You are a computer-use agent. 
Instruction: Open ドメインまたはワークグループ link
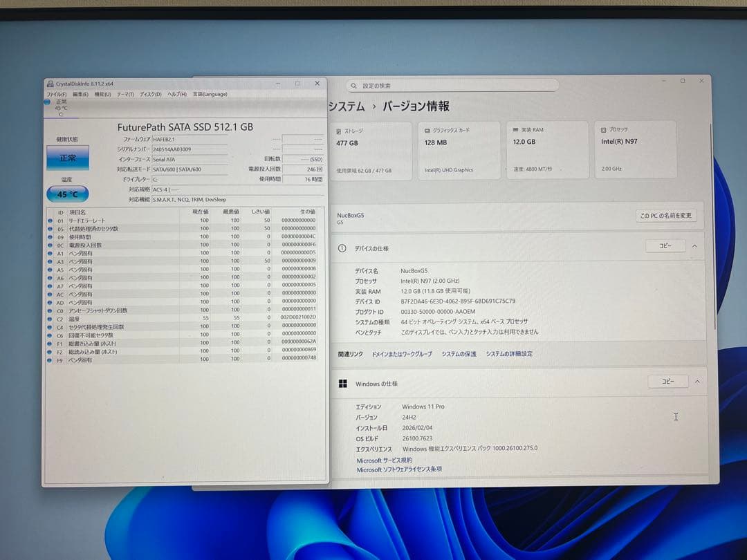tap(402, 354)
